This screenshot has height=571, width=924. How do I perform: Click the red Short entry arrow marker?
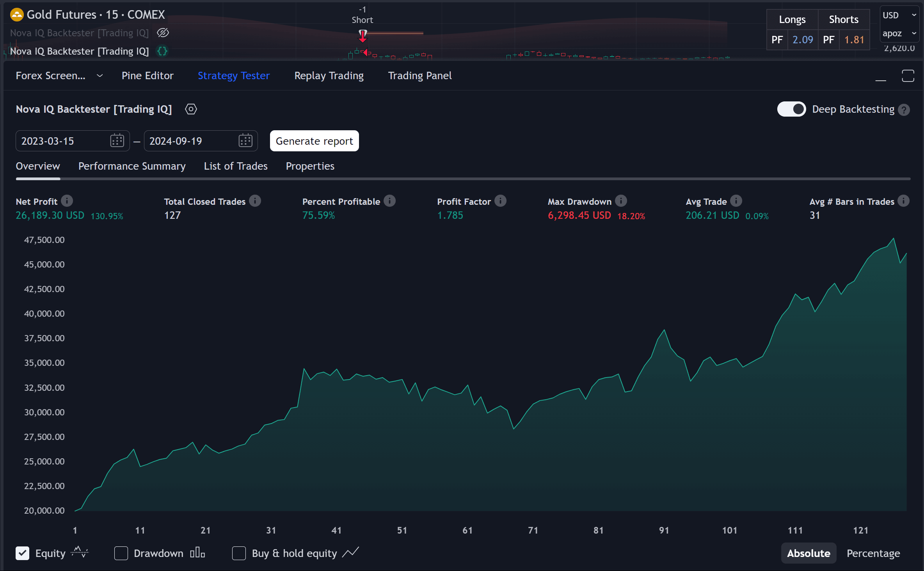(x=362, y=36)
